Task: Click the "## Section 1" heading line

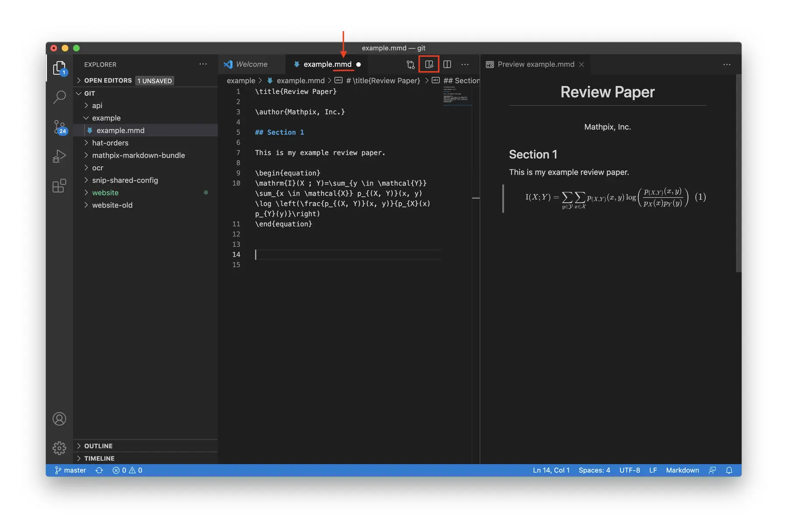Action: coord(279,132)
